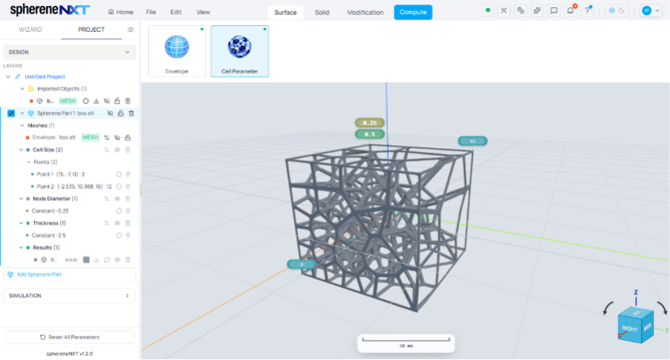
Task: Open the user avatar account menu
Action: (x=651, y=11)
